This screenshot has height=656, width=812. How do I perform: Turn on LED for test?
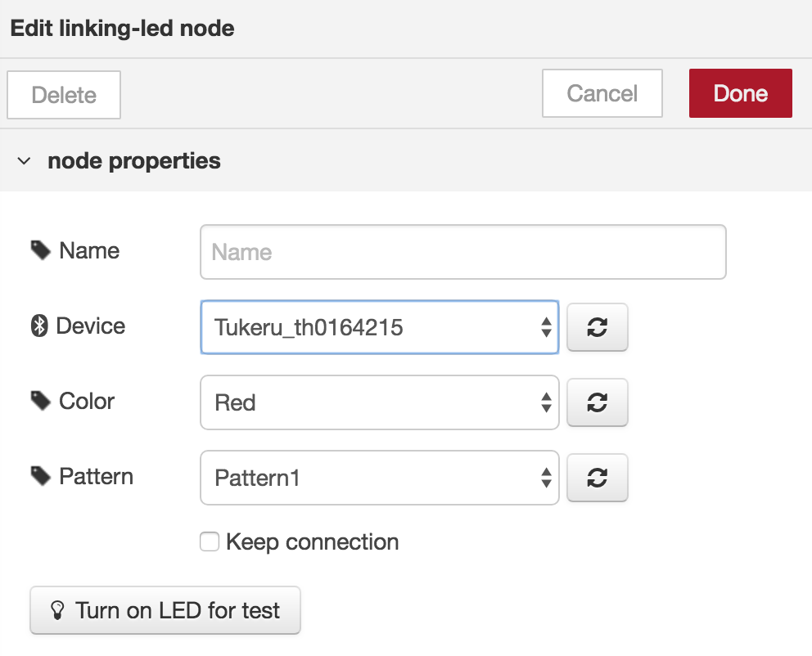pos(165,610)
